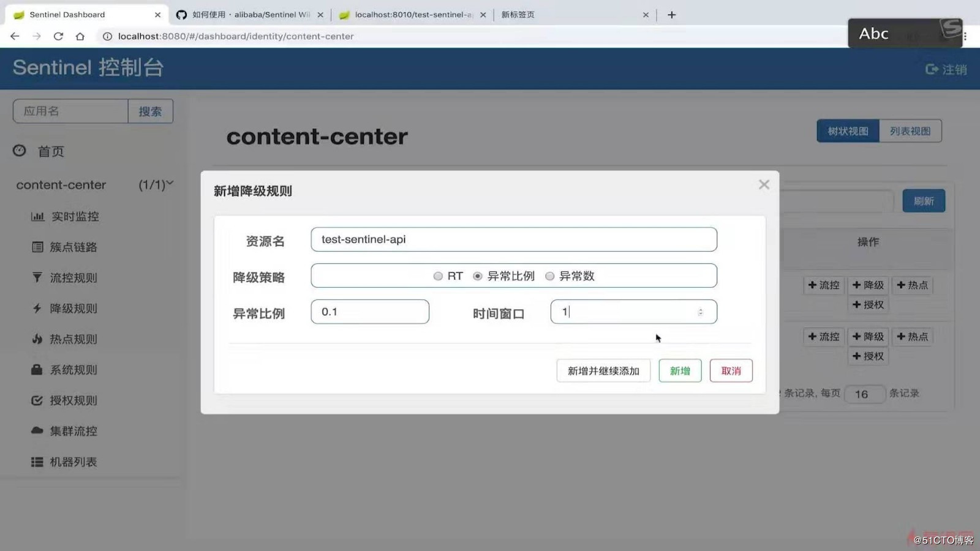Screen dimensions: 980x551
Task: Click the green 新增 button
Action: point(680,370)
